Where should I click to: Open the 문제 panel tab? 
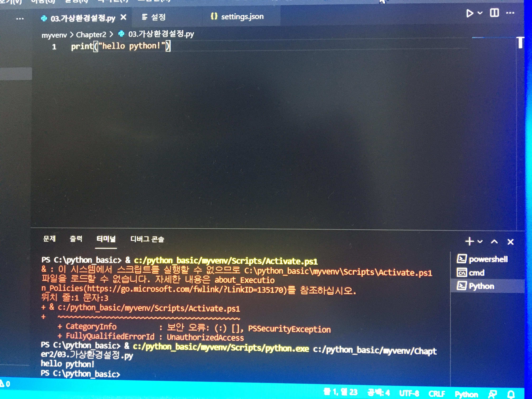(x=49, y=239)
